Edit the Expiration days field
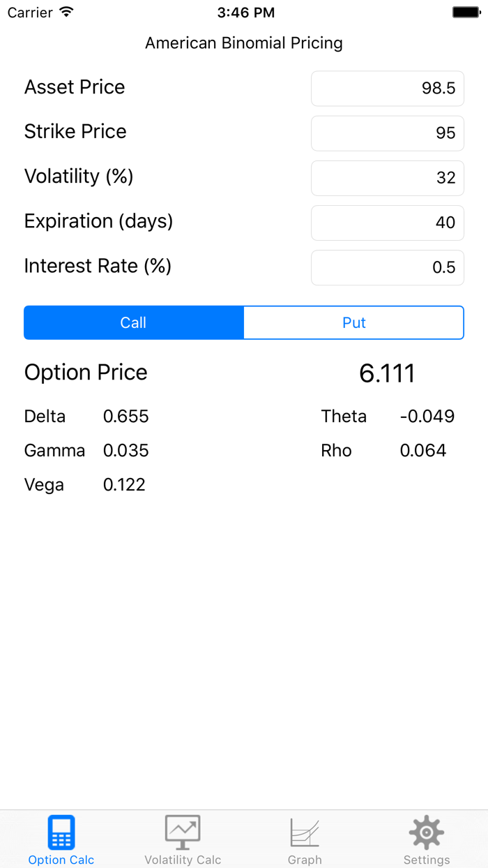The height and width of the screenshot is (868, 488). coord(387,223)
